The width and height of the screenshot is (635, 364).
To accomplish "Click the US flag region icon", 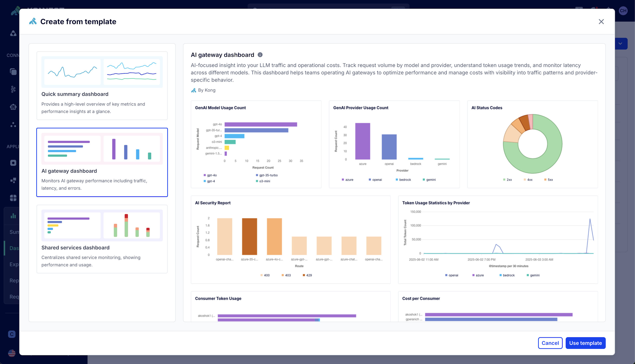I will 12,353.
